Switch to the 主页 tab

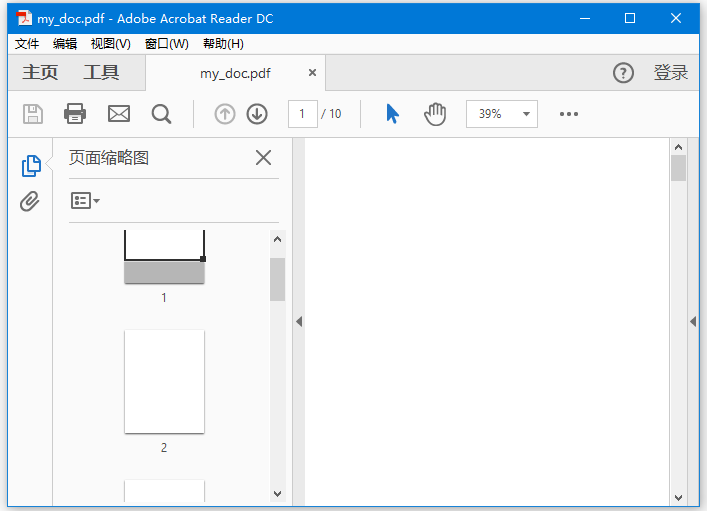40,72
